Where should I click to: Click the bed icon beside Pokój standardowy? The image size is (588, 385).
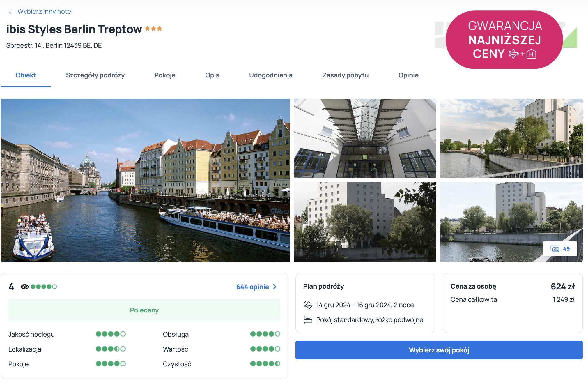pyautogui.click(x=308, y=320)
